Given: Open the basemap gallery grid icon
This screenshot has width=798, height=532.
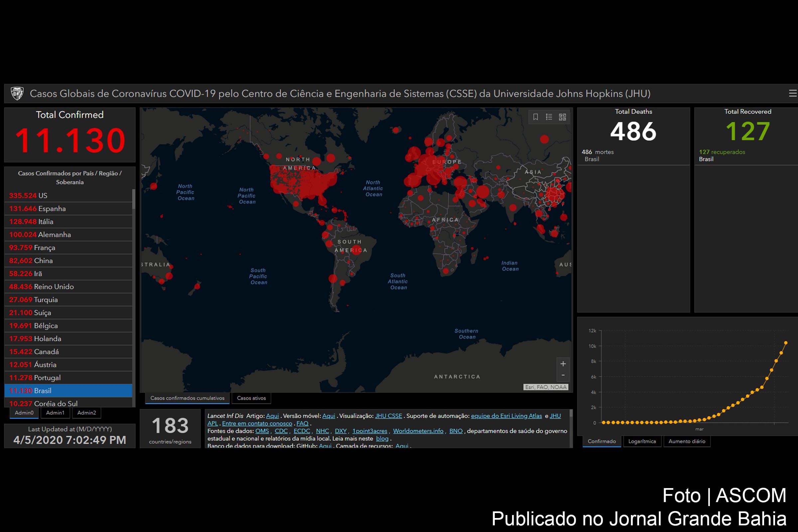Looking at the screenshot, I should tap(563, 117).
